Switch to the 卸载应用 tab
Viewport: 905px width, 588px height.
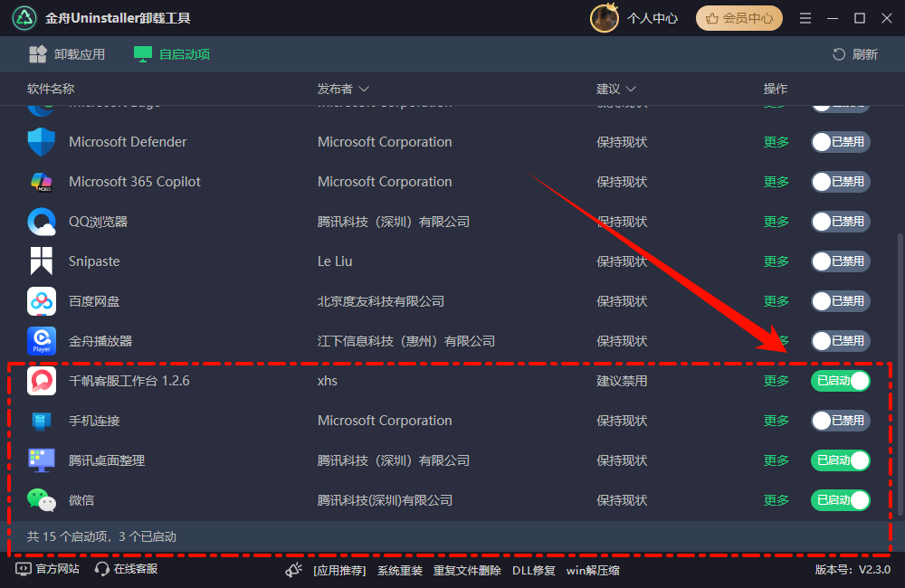(x=67, y=54)
